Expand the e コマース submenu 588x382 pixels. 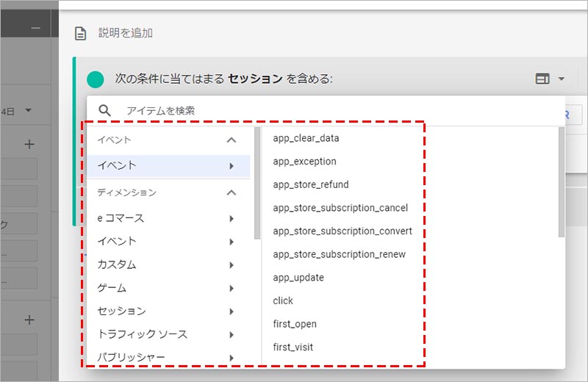coord(169,218)
